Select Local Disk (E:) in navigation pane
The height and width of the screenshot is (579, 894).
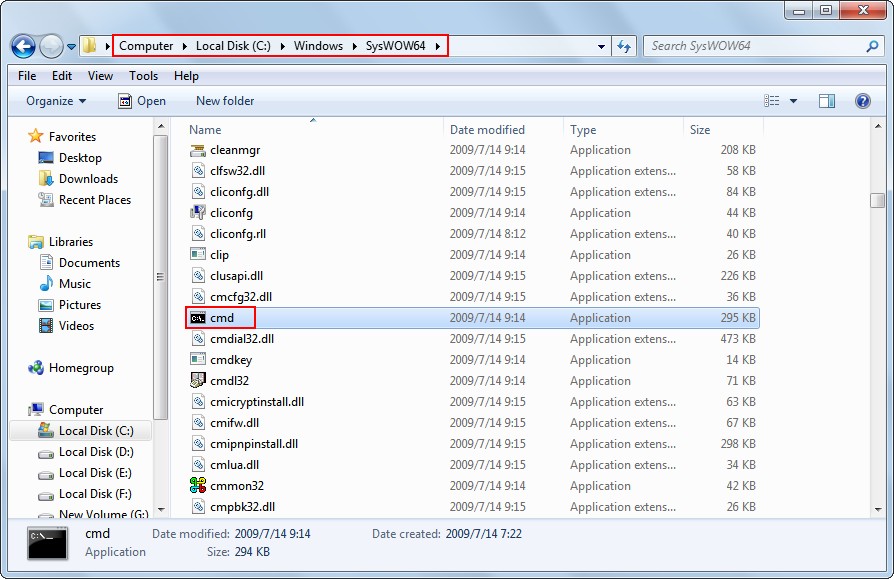coord(95,473)
